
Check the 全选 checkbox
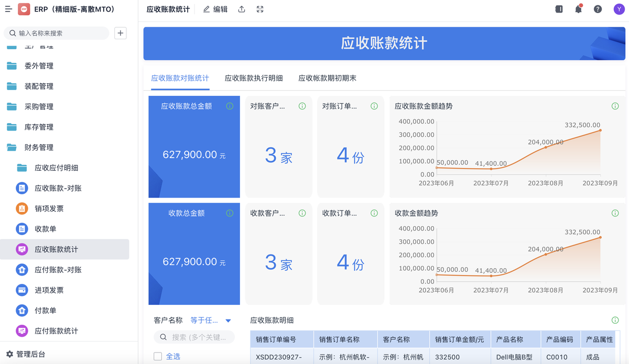click(x=158, y=356)
